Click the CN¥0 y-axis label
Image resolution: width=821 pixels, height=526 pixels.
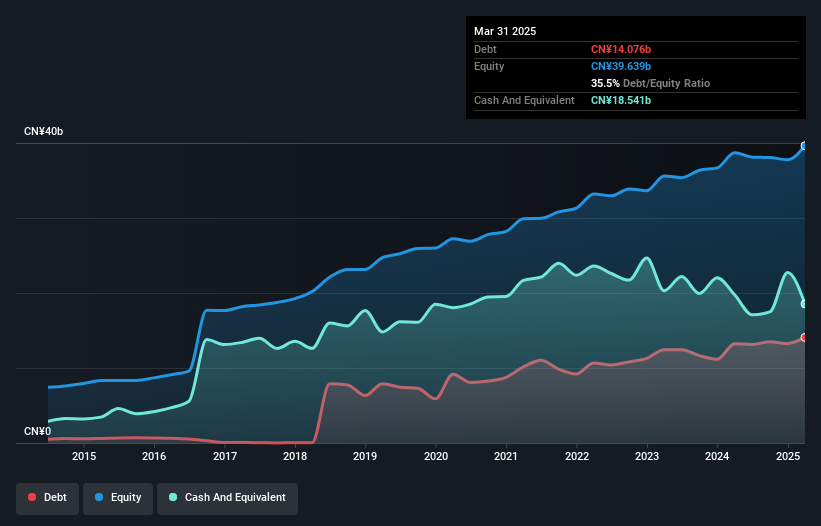[x=38, y=431]
